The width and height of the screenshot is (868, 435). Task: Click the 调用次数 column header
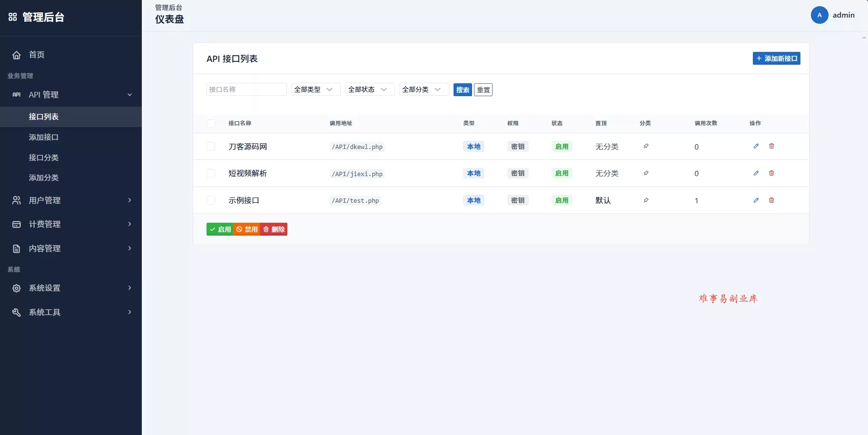706,123
